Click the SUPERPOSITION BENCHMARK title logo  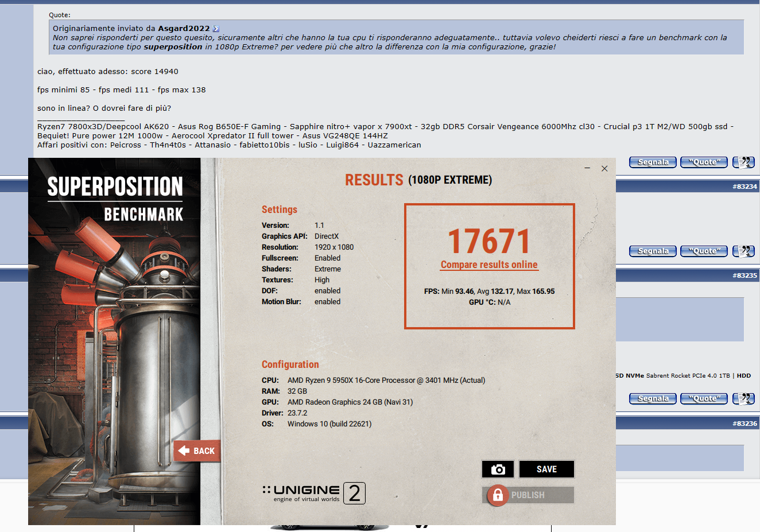(x=115, y=199)
